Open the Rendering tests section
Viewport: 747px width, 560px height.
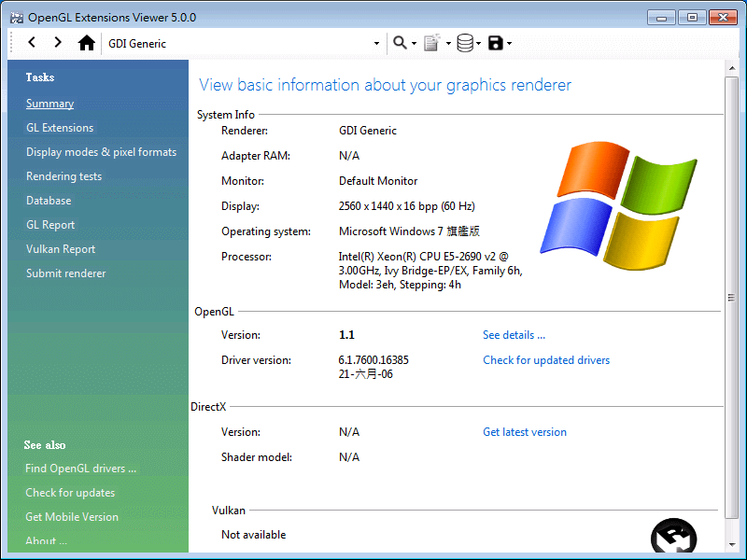[63, 175]
